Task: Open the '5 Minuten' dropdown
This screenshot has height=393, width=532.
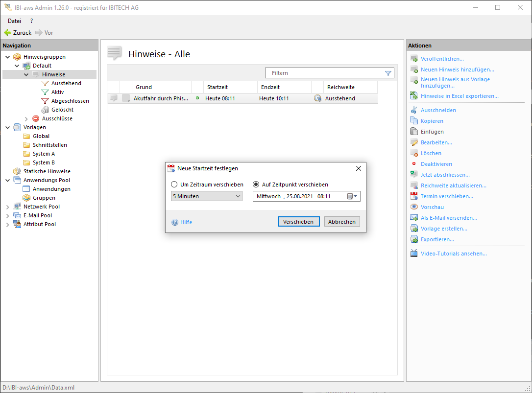Action: tap(206, 196)
